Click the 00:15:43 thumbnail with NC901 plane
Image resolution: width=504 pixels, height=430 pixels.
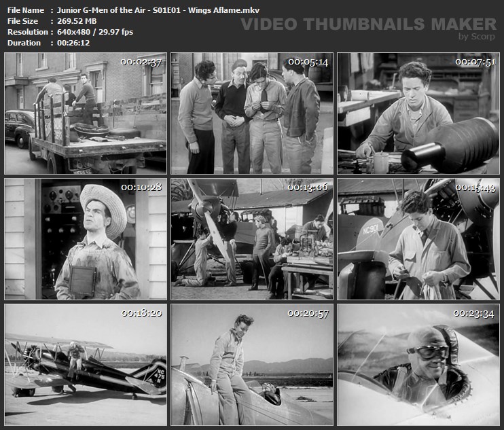click(x=418, y=239)
